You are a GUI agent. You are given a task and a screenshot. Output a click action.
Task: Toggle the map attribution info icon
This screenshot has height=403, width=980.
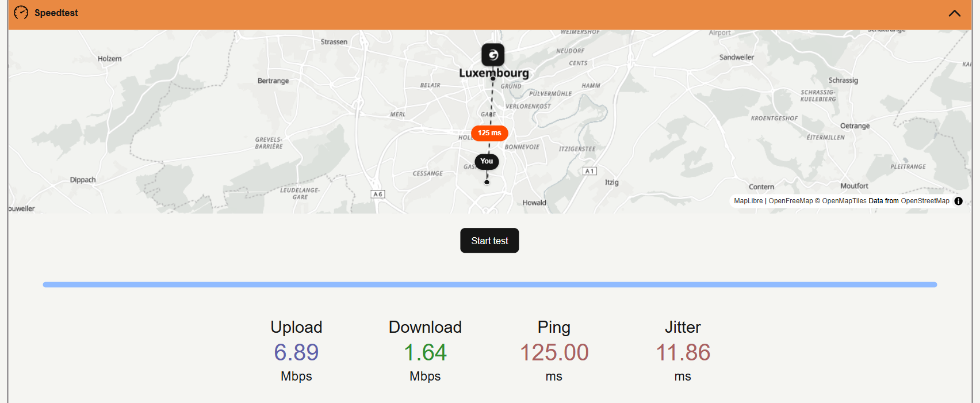[958, 201]
